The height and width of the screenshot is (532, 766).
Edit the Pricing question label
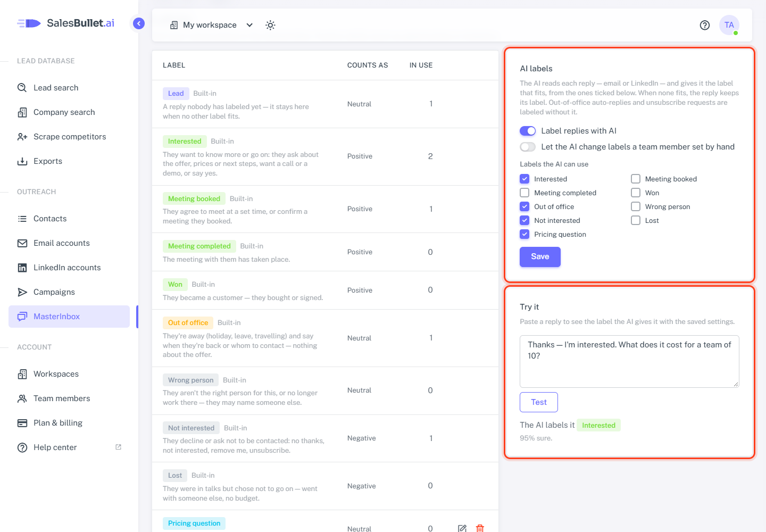(x=462, y=528)
